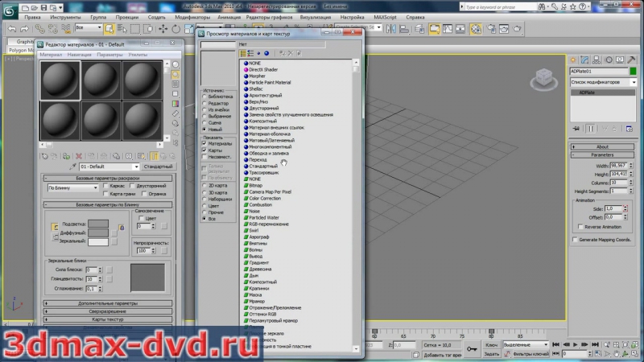The image size is (644, 362).
Task: Enable Generate Mapping Coords checkbox
Action: (575, 240)
